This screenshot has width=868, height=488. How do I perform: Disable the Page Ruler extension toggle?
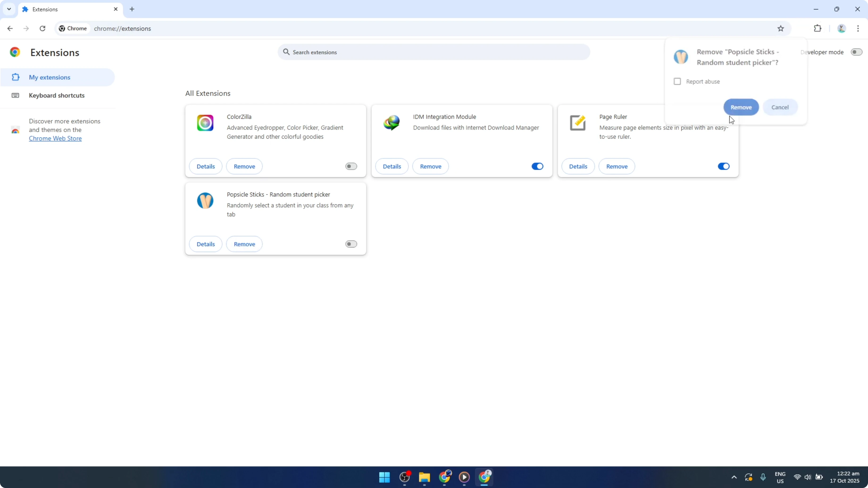723,166
